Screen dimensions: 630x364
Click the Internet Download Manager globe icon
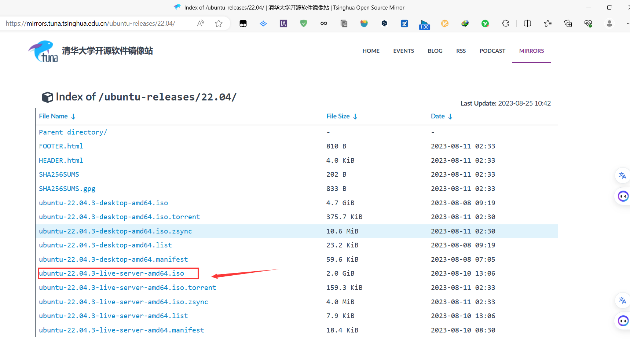click(465, 23)
